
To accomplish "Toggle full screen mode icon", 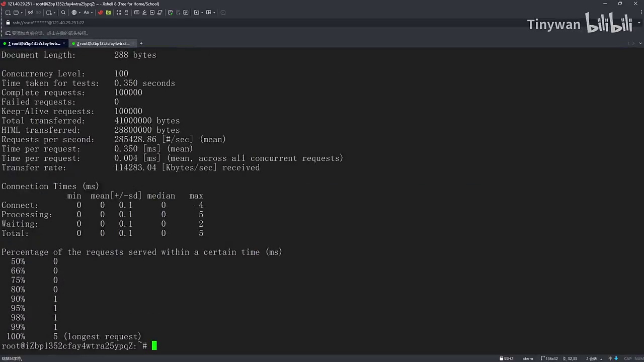I will coord(119,13).
